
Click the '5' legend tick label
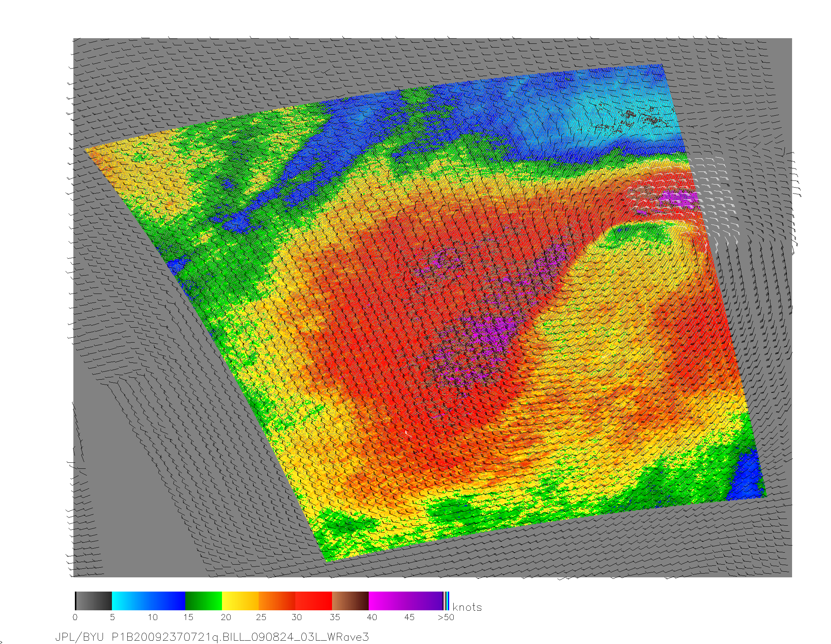click(x=112, y=617)
